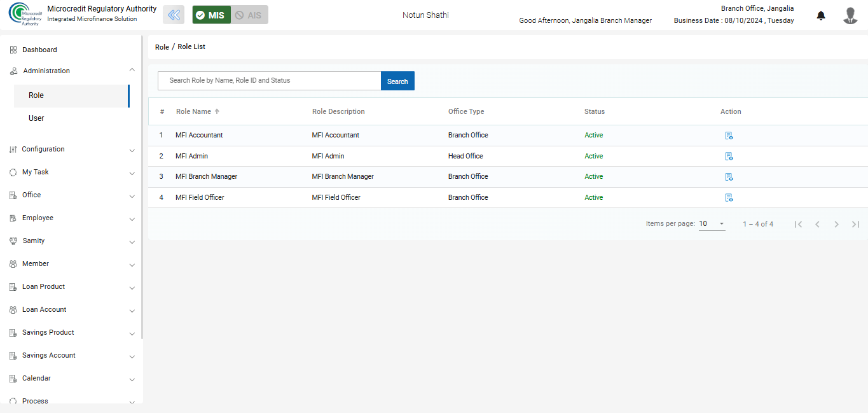Click the Role Name column header

pos(193,111)
